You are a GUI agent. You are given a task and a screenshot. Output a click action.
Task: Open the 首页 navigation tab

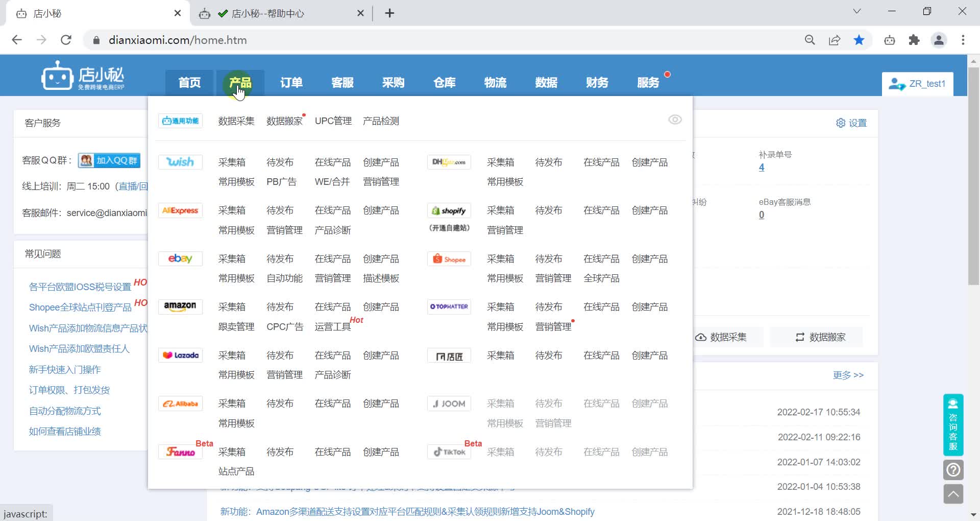[189, 83]
